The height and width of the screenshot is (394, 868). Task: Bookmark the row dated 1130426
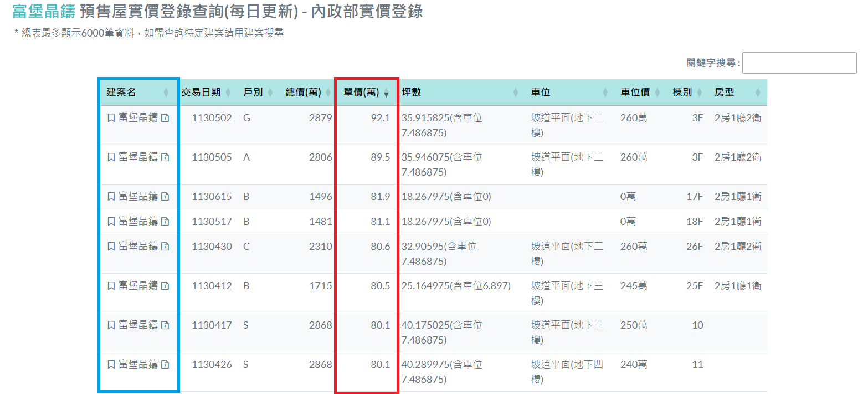point(111,365)
